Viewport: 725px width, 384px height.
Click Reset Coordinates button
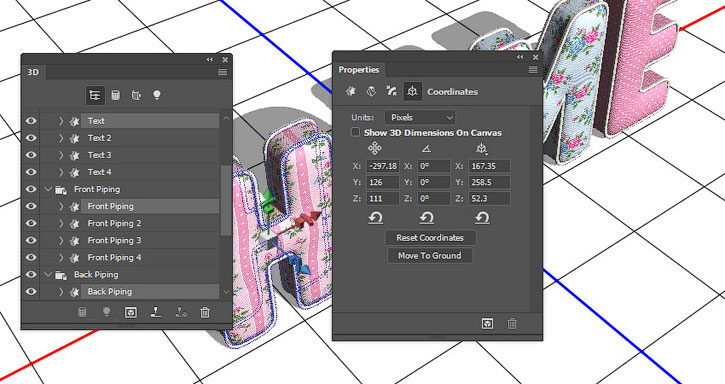coord(430,238)
